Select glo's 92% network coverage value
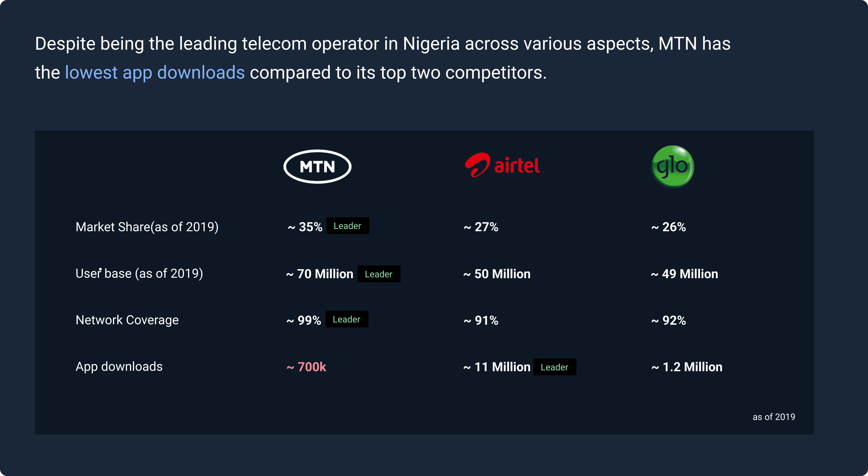 669,320
